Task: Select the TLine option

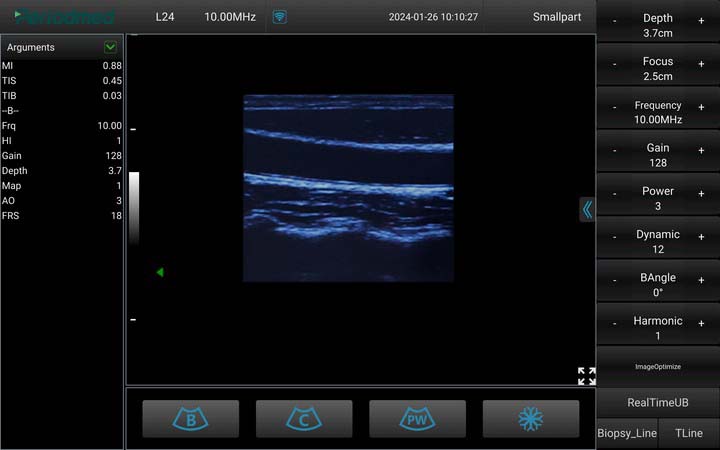Action: click(689, 433)
